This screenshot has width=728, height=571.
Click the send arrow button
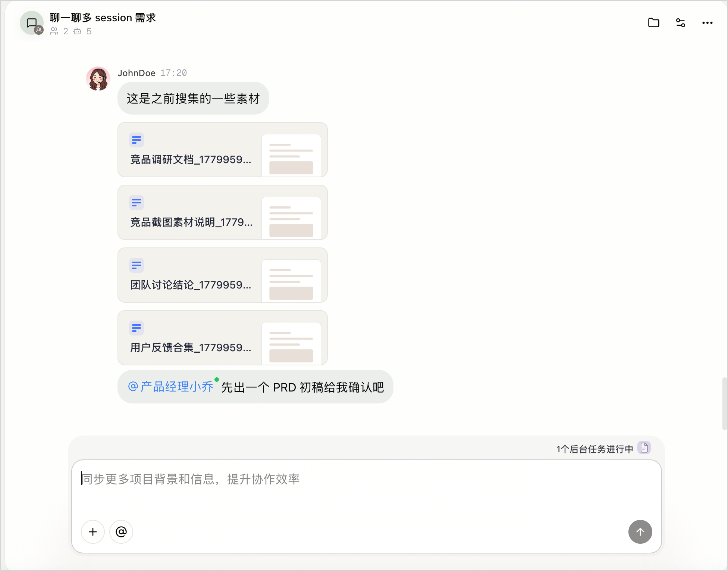640,532
